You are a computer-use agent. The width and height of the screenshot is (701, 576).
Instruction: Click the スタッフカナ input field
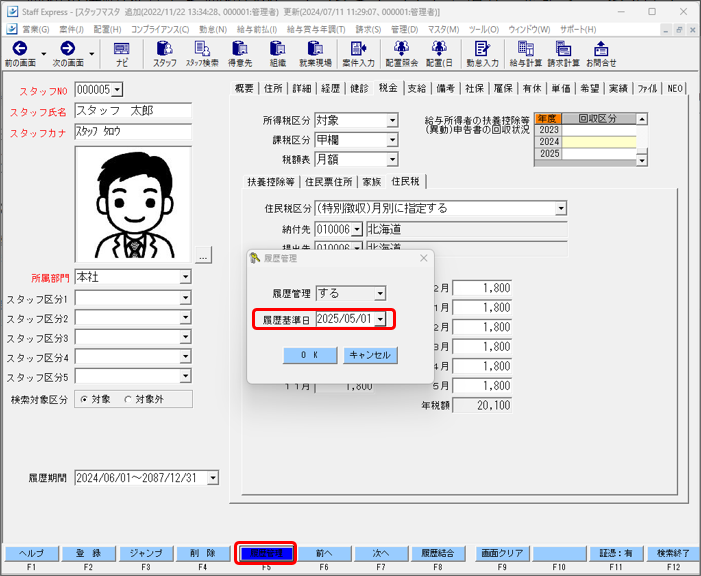coord(133,131)
